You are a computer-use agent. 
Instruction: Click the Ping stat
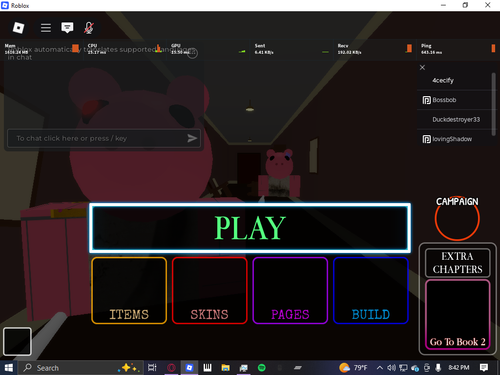tap(458, 49)
